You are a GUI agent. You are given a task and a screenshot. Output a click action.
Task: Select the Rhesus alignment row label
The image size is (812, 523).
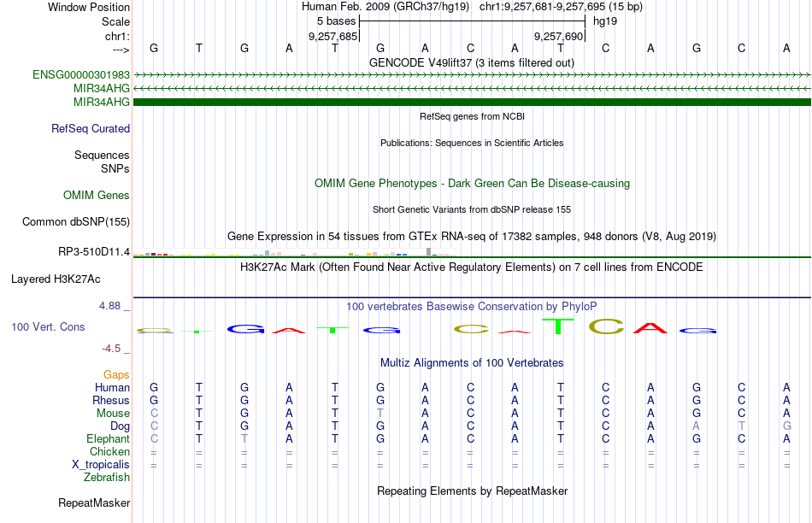pos(111,400)
